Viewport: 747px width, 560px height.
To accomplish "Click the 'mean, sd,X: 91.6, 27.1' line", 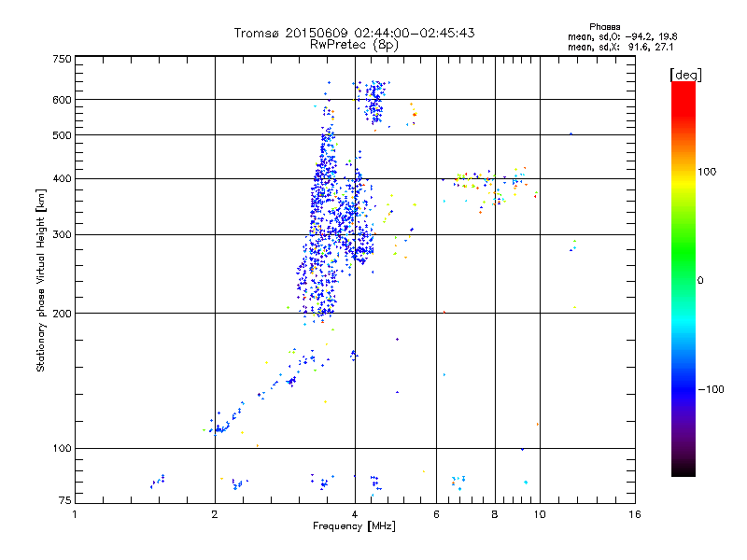I will [620, 48].
